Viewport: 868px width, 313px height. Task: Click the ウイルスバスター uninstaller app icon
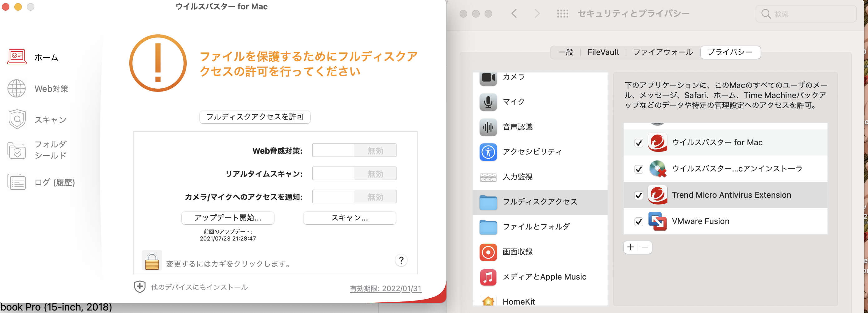tap(658, 169)
